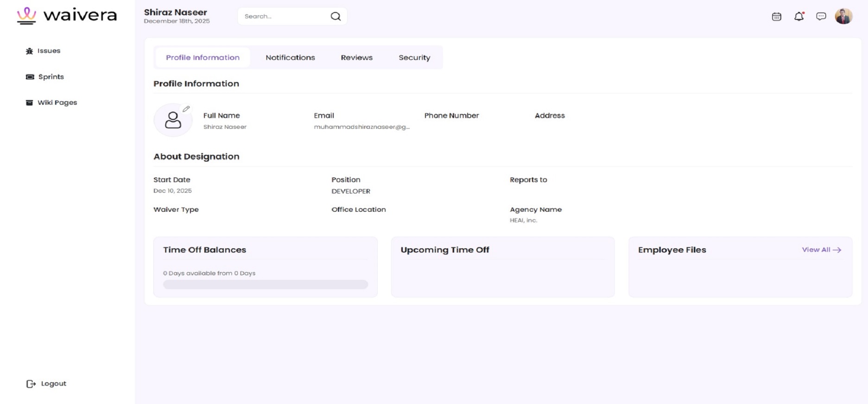This screenshot has width=868, height=404.
Task: Click the profile placeholder avatar circle
Action: (x=173, y=120)
